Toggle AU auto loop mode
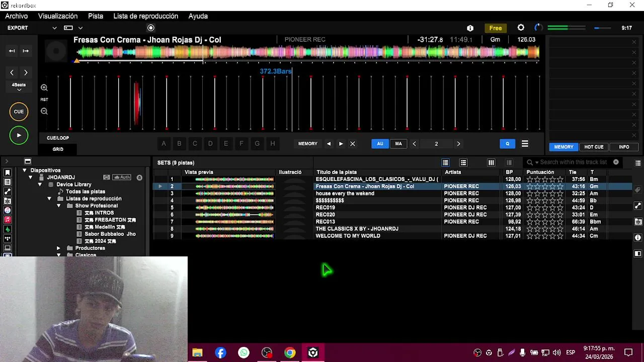This screenshot has height=362, width=644. 380,144
